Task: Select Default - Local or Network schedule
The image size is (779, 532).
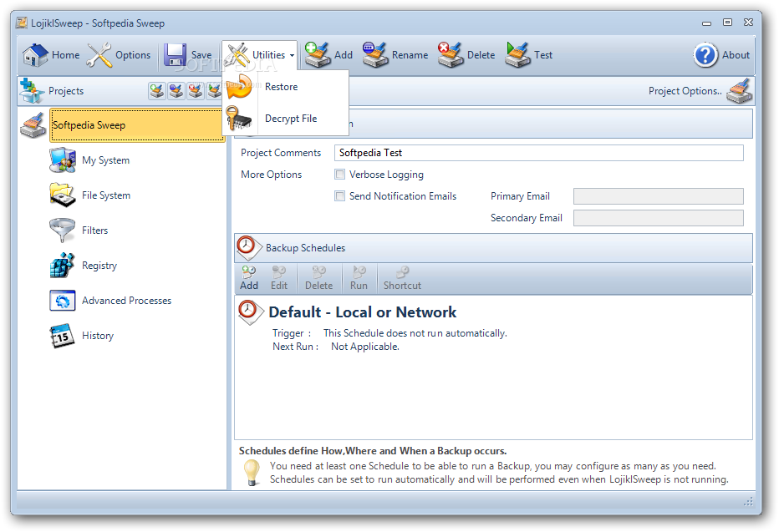Action: coord(362,312)
